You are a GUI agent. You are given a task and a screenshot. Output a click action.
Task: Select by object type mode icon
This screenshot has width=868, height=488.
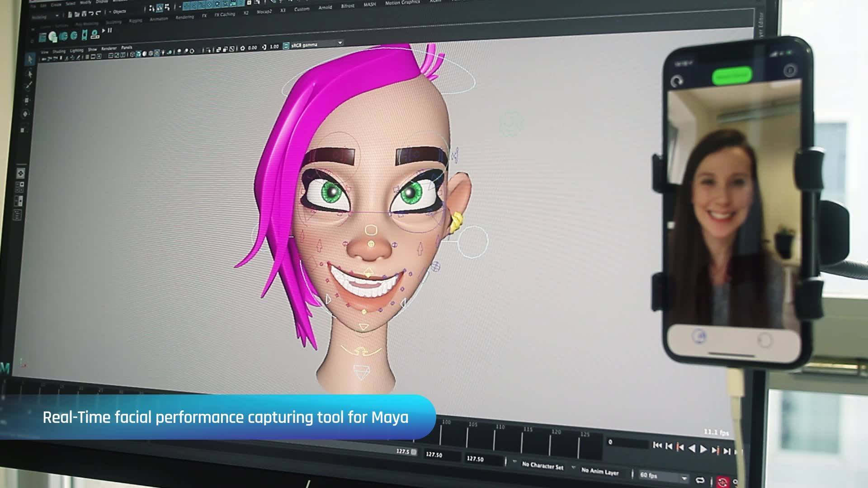coord(159,8)
